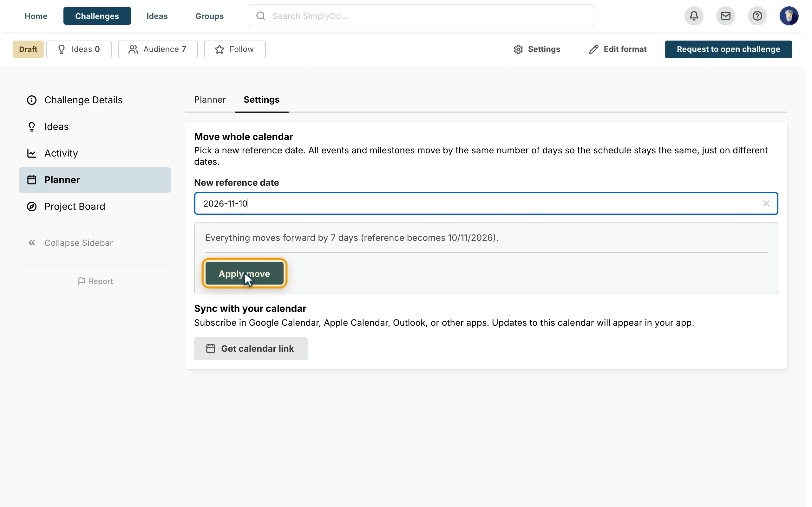Clear the reference date with the X icon

tap(766, 203)
